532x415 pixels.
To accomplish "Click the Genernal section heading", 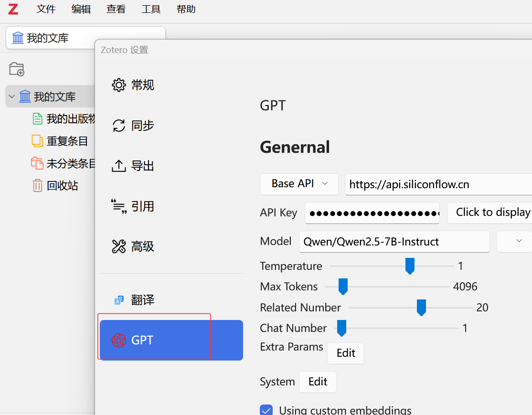I will (295, 147).
